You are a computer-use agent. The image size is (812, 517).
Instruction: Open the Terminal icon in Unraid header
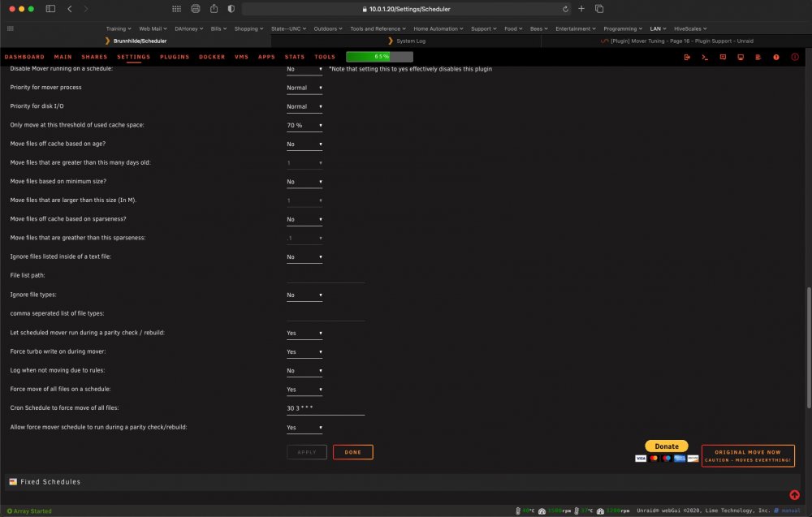[x=705, y=57]
